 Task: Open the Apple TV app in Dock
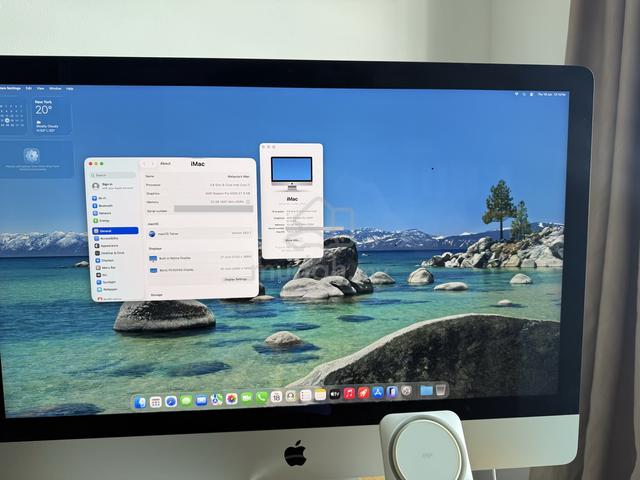(x=335, y=394)
